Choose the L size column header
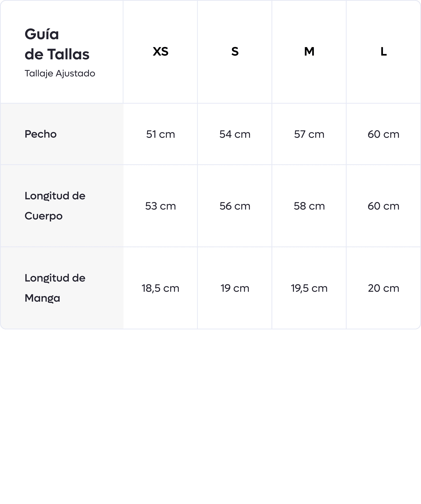Screen dimensions: 421x504 [383, 52]
